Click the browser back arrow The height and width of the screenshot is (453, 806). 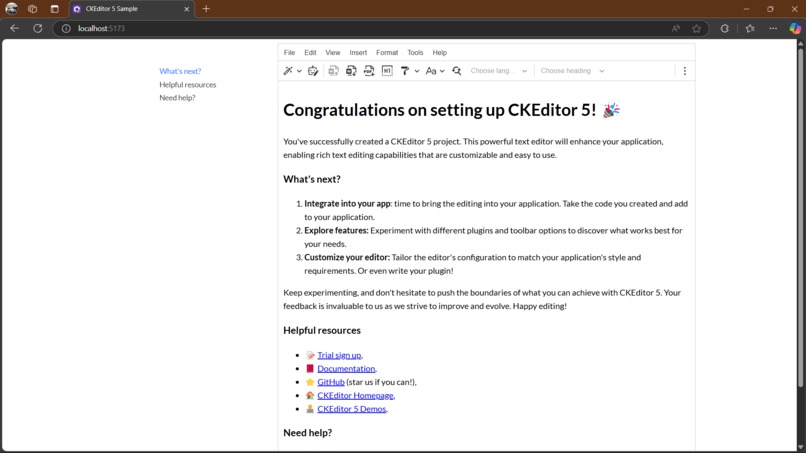pyautogui.click(x=14, y=28)
